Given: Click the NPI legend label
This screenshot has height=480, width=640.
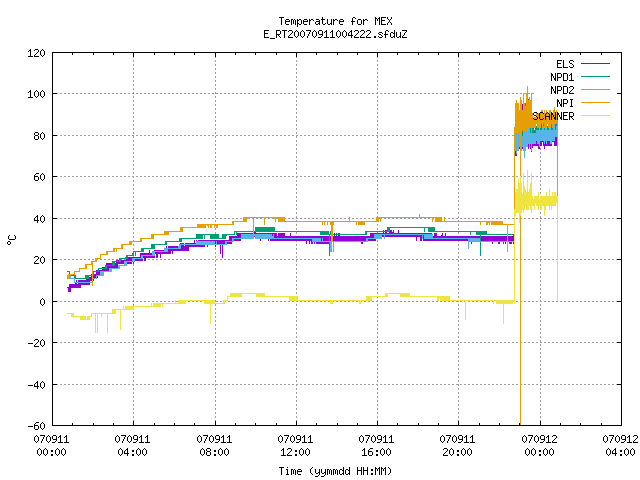Looking at the screenshot, I should point(565,103).
